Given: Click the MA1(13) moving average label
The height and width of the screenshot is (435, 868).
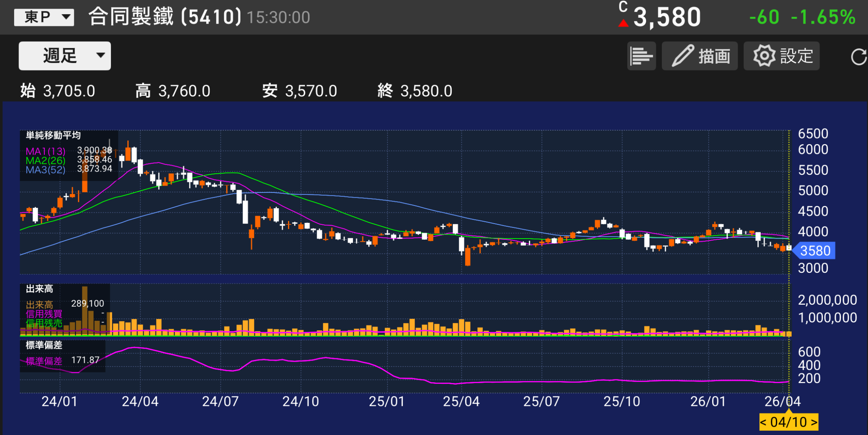Looking at the screenshot, I should point(45,151).
